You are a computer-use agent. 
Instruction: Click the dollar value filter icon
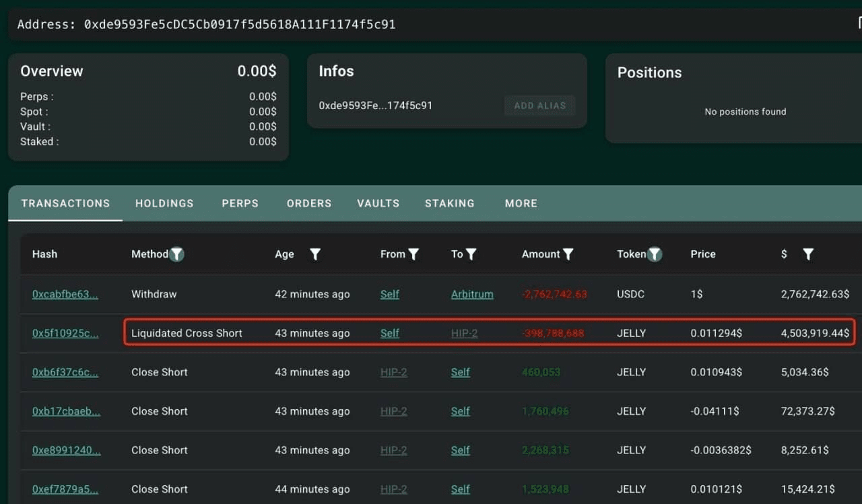(808, 254)
